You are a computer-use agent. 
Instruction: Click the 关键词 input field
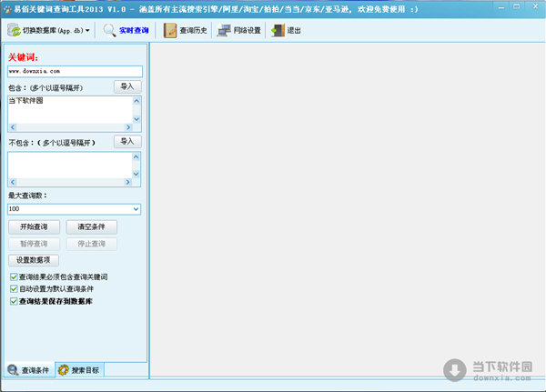point(75,71)
